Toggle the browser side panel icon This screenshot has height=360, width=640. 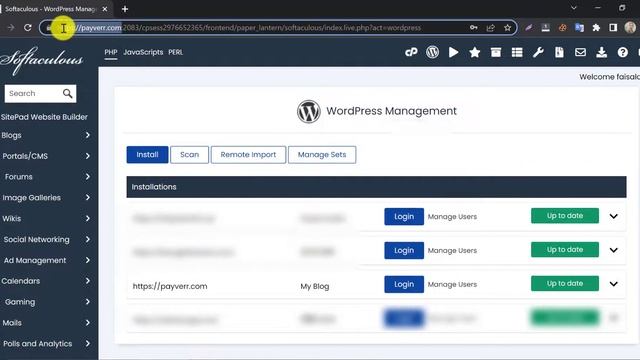pyautogui.click(x=613, y=28)
